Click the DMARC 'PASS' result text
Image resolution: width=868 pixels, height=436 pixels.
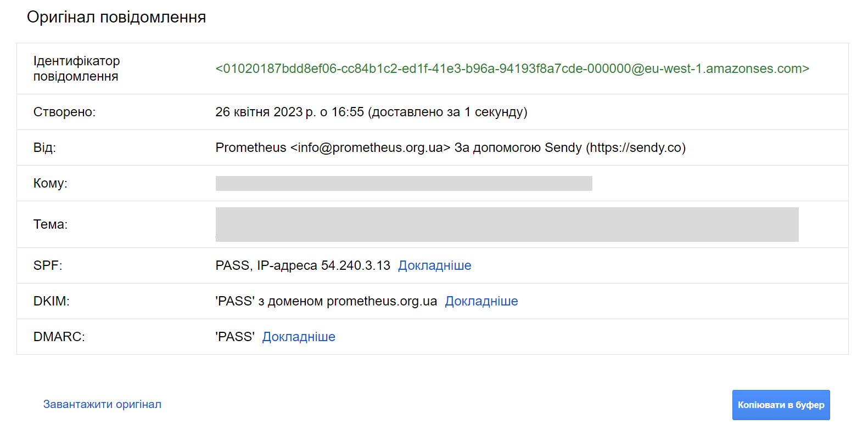235,337
